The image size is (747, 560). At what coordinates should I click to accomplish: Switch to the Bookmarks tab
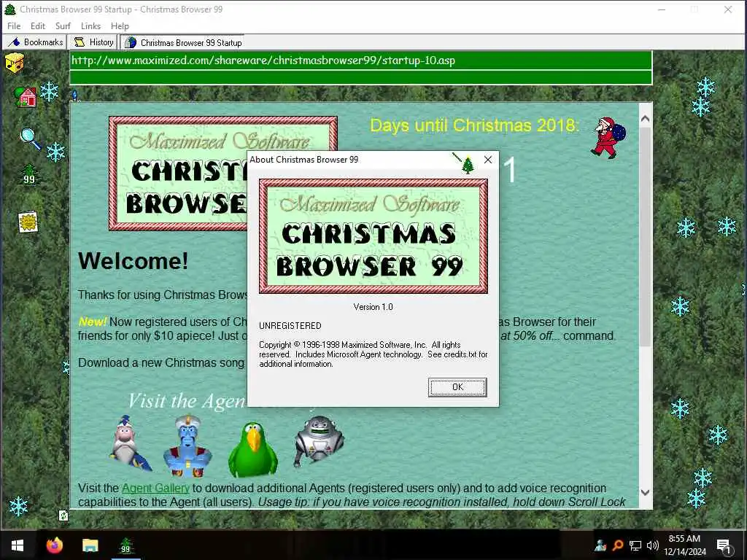coord(35,42)
